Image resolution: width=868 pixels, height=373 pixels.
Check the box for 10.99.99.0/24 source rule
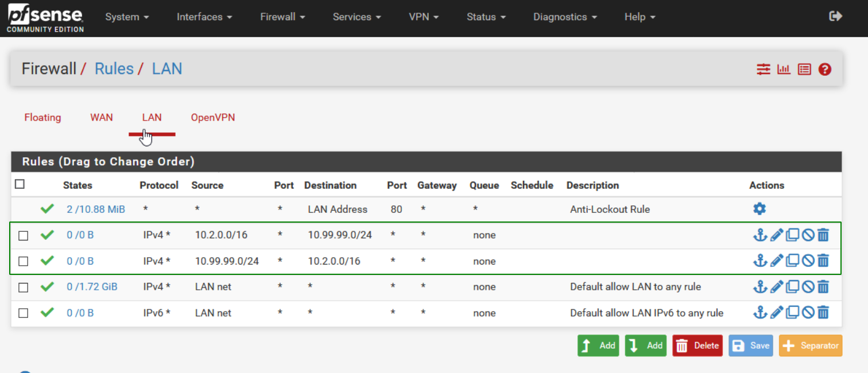(x=24, y=261)
